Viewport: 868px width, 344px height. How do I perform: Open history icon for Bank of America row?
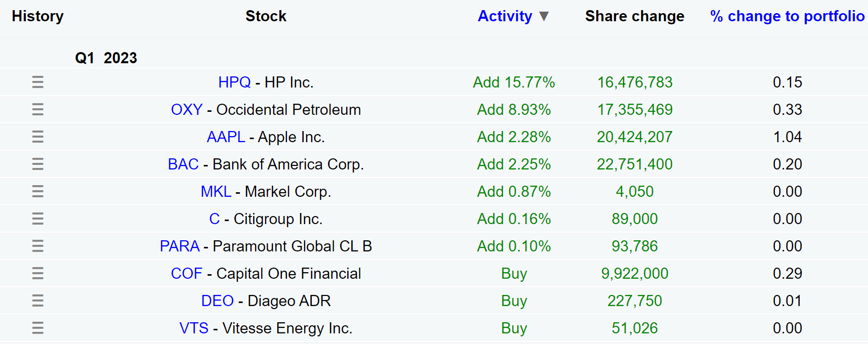point(37,164)
